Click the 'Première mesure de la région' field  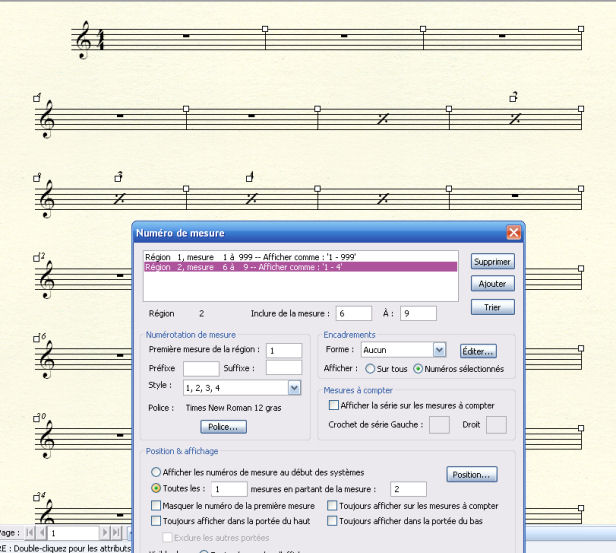point(284,349)
